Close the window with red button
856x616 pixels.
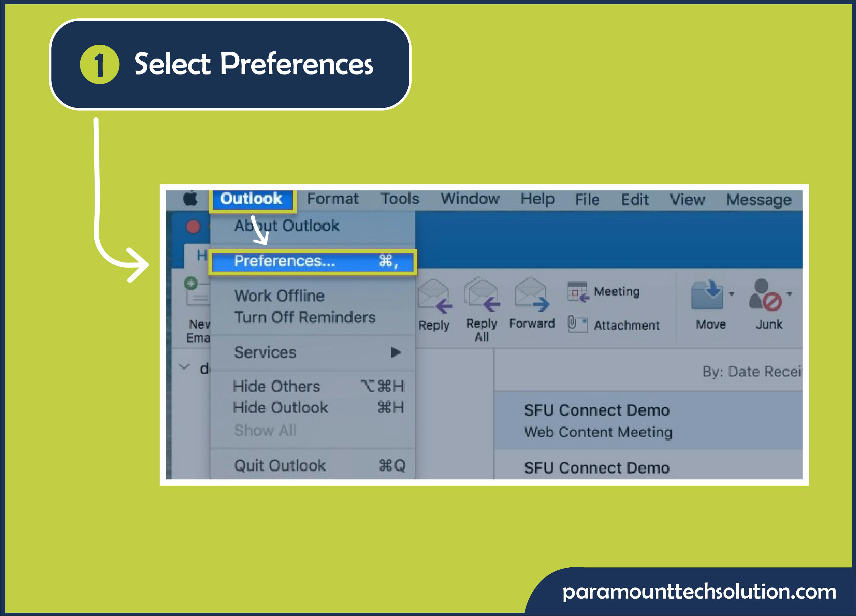[193, 227]
